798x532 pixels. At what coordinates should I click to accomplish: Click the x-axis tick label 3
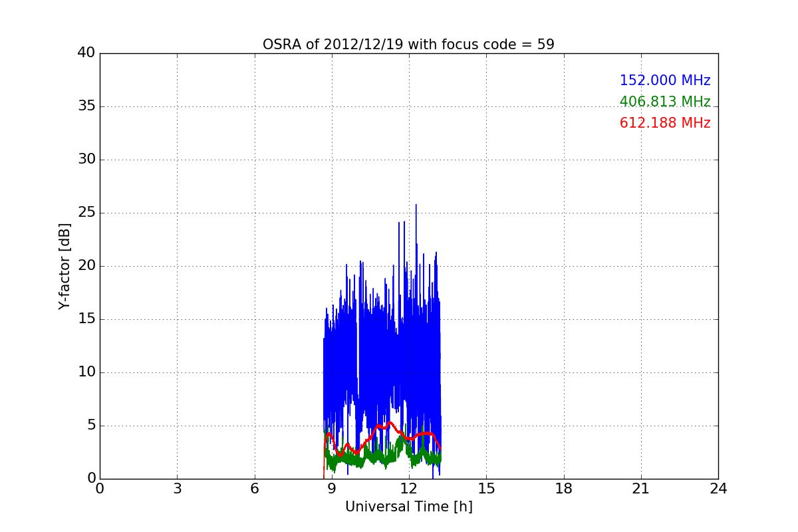177,489
